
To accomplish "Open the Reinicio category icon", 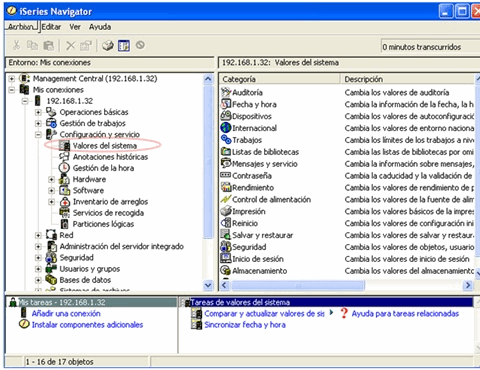I will click(x=226, y=223).
